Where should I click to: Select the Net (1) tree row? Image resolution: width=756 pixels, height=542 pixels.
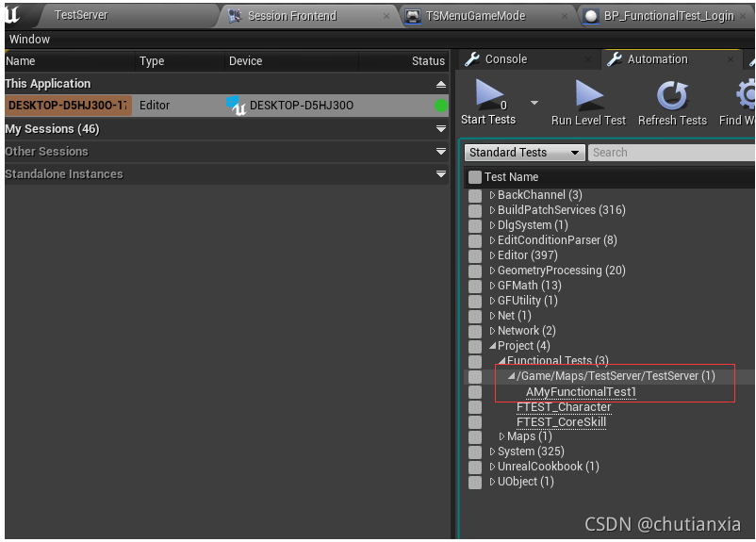[514, 316]
